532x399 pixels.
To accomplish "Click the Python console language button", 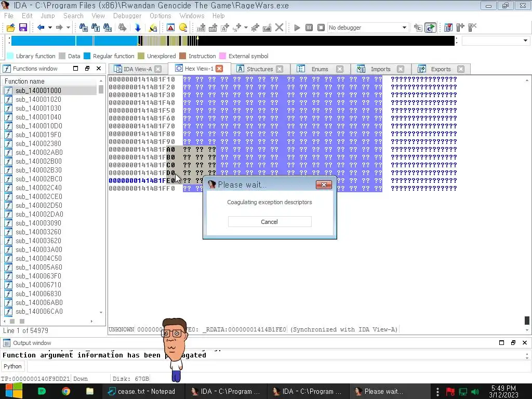I will click(x=12, y=366).
